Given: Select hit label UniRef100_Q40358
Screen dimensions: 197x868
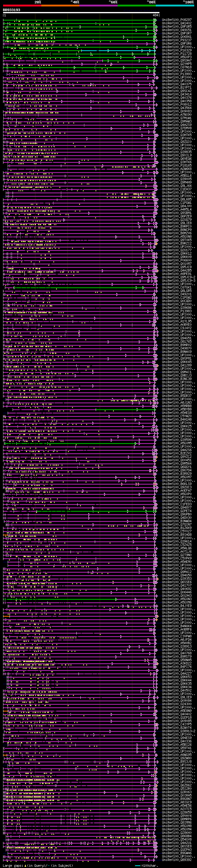Looking at the screenshot, I should (x=177, y=101).
